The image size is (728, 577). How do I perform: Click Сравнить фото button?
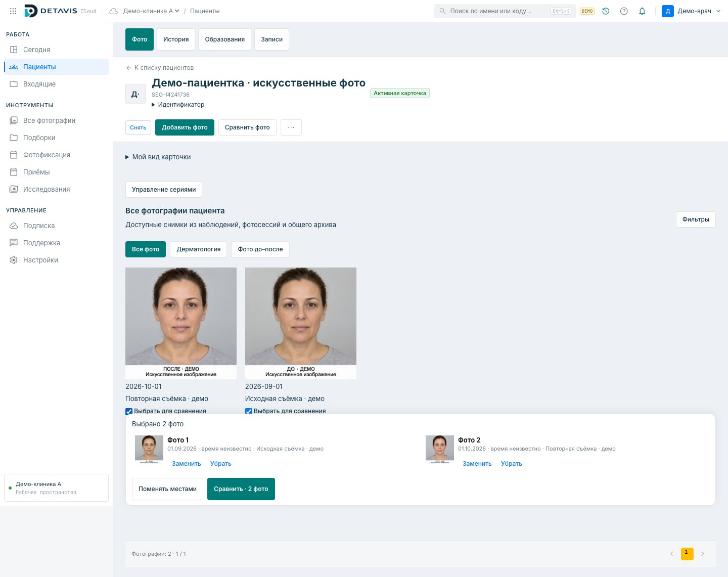click(247, 127)
